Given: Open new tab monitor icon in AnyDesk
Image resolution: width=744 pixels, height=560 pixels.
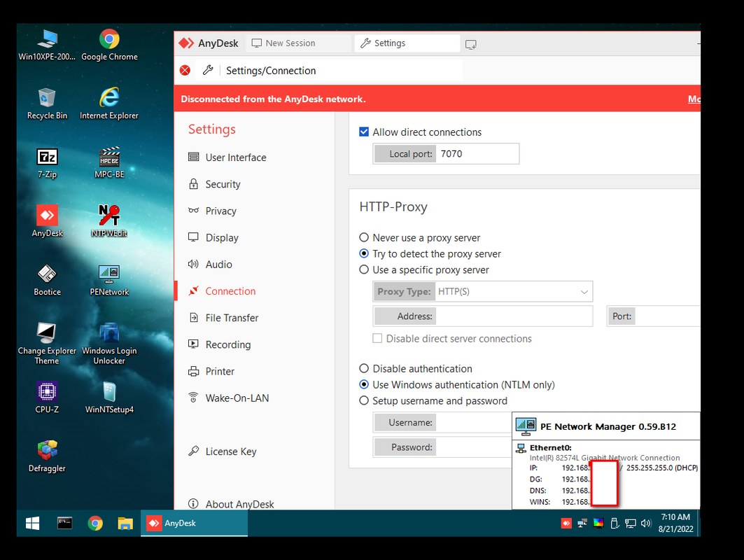Looking at the screenshot, I should [x=471, y=44].
